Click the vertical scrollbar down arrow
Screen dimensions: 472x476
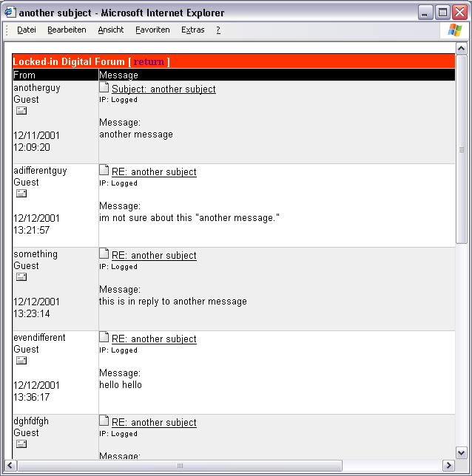click(x=462, y=453)
